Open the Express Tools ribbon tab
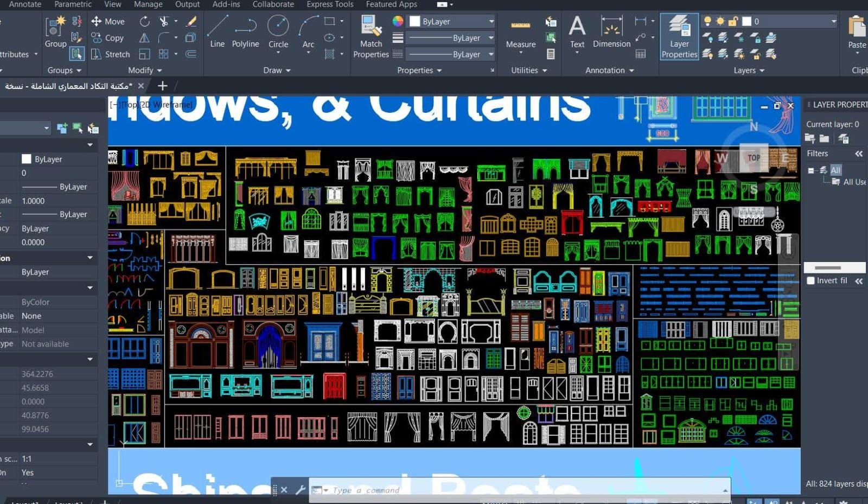This screenshot has height=504, width=868. (330, 4)
